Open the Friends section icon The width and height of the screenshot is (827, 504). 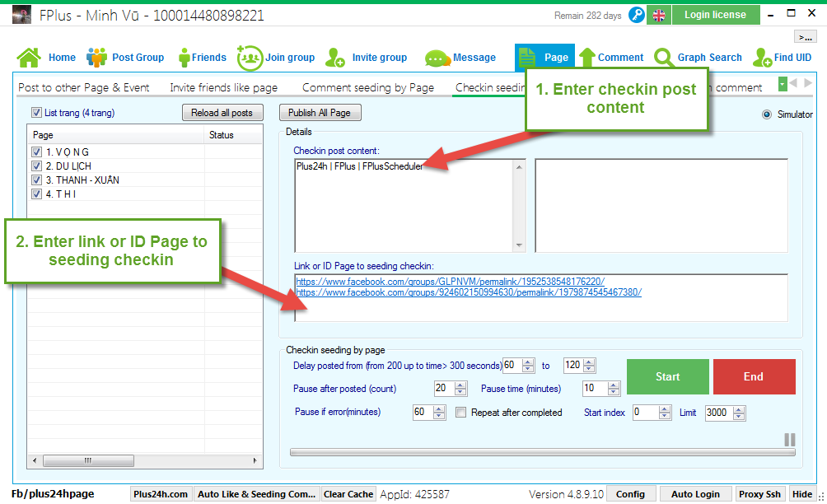click(185, 58)
